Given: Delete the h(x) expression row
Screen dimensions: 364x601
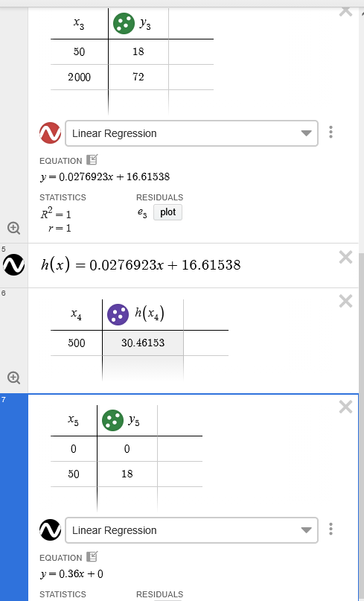Looking at the screenshot, I should tap(345, 257).
